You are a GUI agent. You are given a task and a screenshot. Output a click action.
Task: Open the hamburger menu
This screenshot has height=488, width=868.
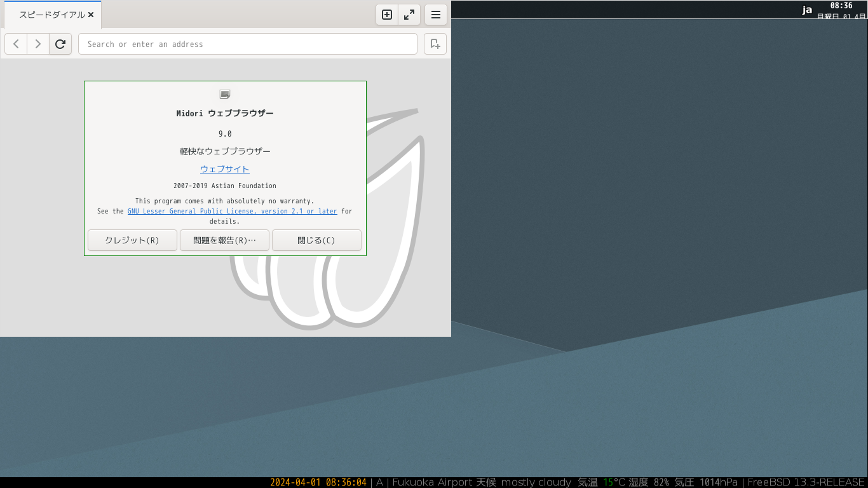tap(436, 14)
